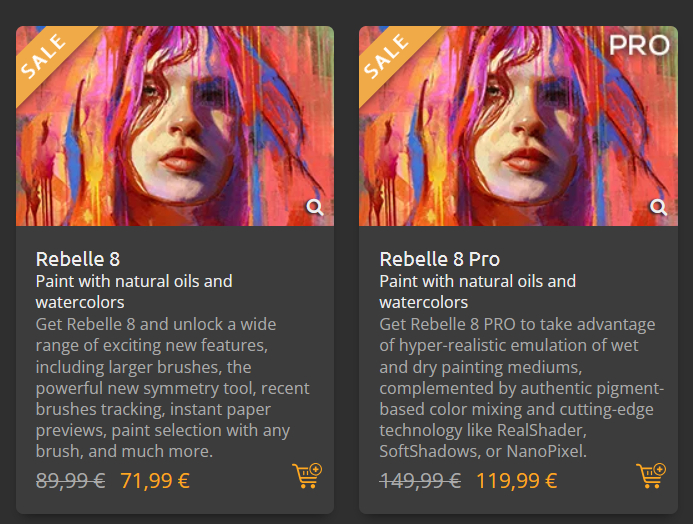Viewport: 693px width, 524px height.
Task: Add Rebelle 8 Pro to the cart
Action: pos(651,475)
